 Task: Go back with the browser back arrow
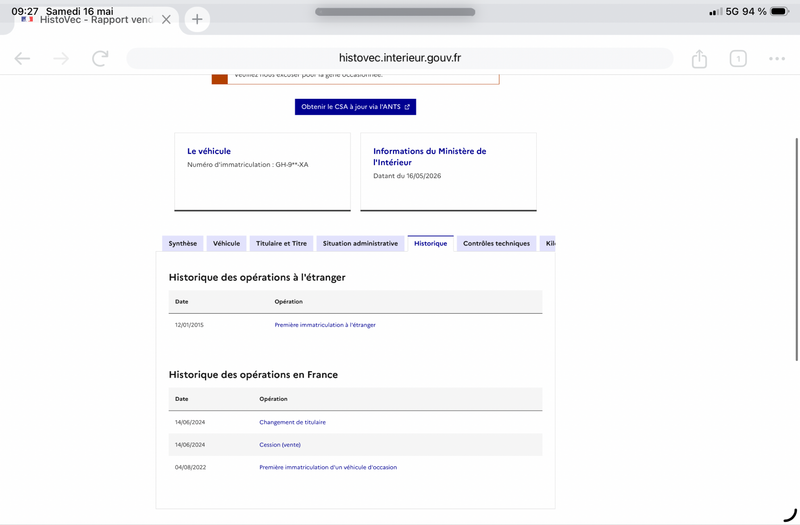22,59
